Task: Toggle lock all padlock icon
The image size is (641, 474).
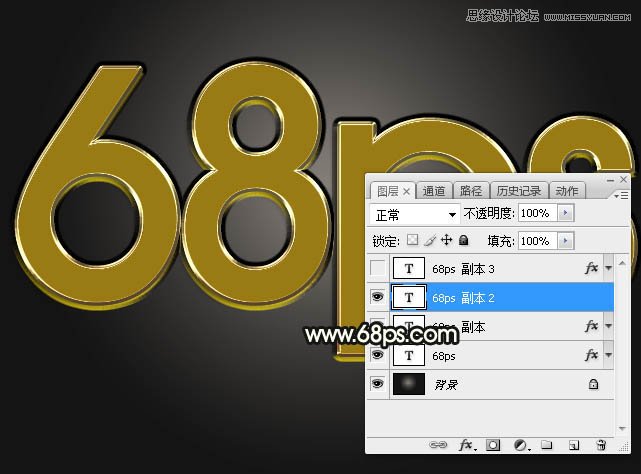Action: pos(464,240)
